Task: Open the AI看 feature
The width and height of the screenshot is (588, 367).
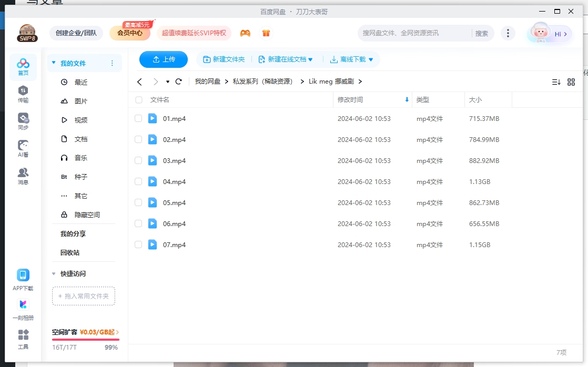Action: [x=23, y=147]
